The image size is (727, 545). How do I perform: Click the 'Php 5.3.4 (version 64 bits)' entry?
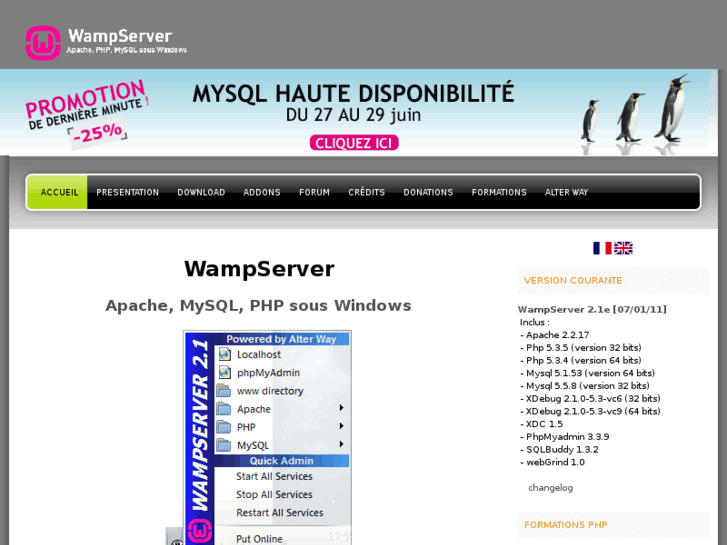tap(584, 360)
